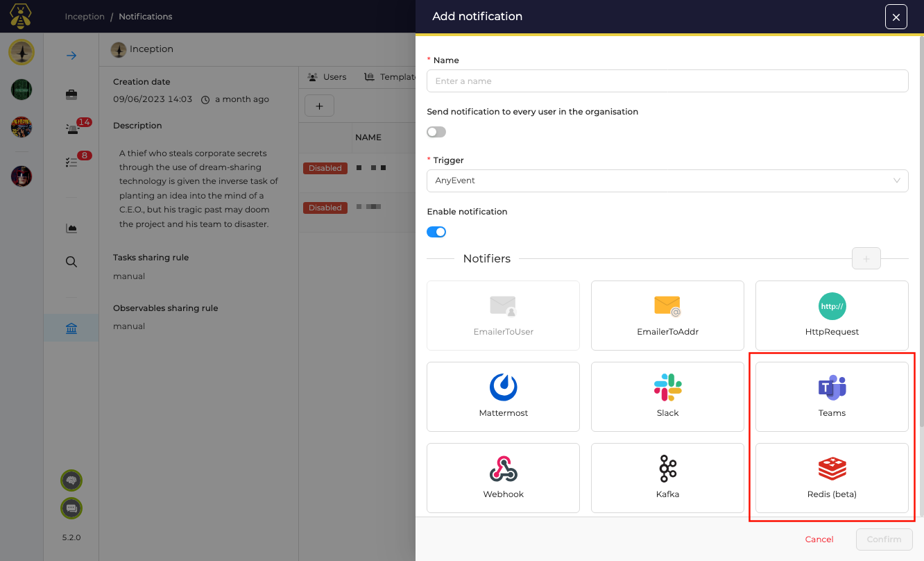This screenshot has height=561, width=924.
Task: Select the Webhook notifier tile
Action: click(503, 478)
